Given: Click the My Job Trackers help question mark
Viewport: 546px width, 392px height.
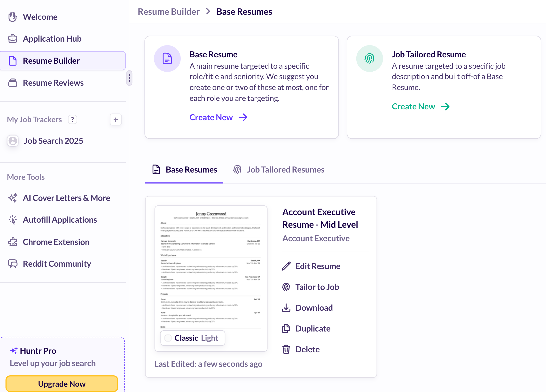Looking at the screenshot, I should point(72,120).
